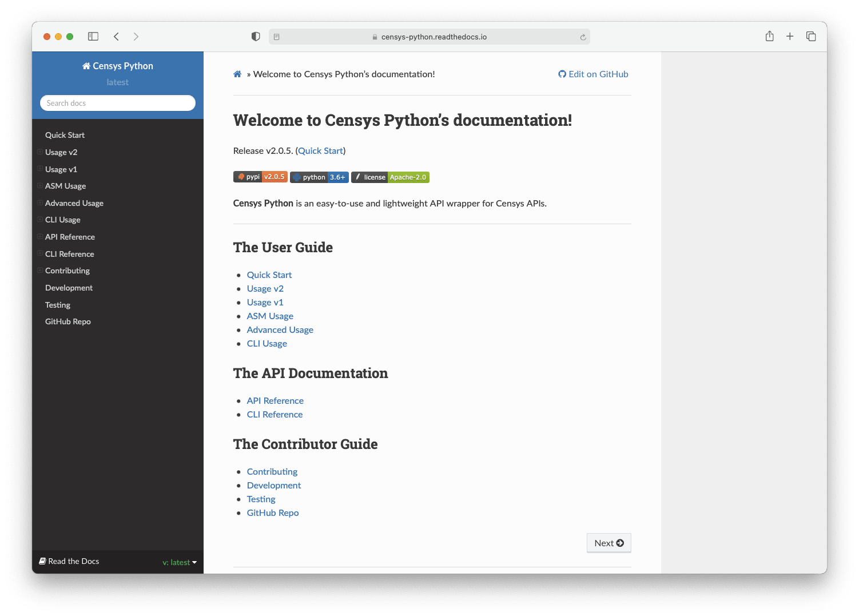
Task: Click the Search docs input field
Action: click(118, 103)
